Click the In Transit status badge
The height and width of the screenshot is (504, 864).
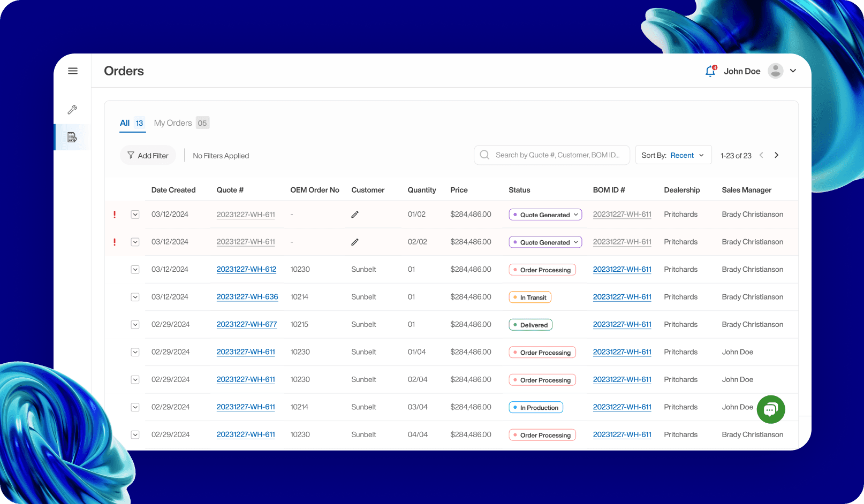[530, 297]
